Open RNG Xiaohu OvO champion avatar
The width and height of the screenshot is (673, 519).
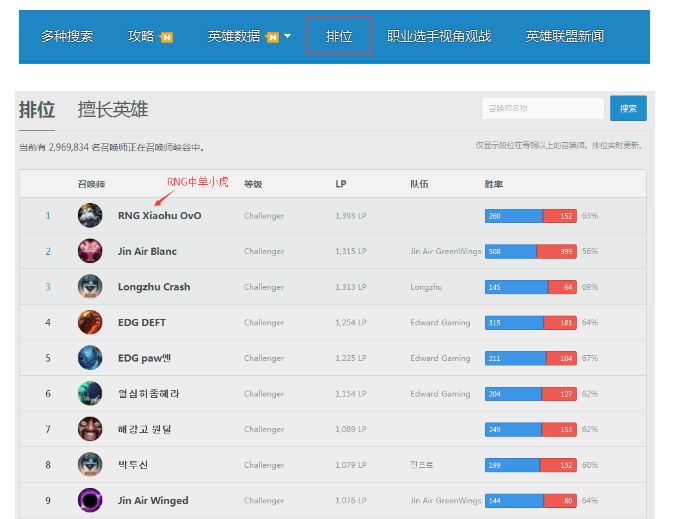[90, 215]
